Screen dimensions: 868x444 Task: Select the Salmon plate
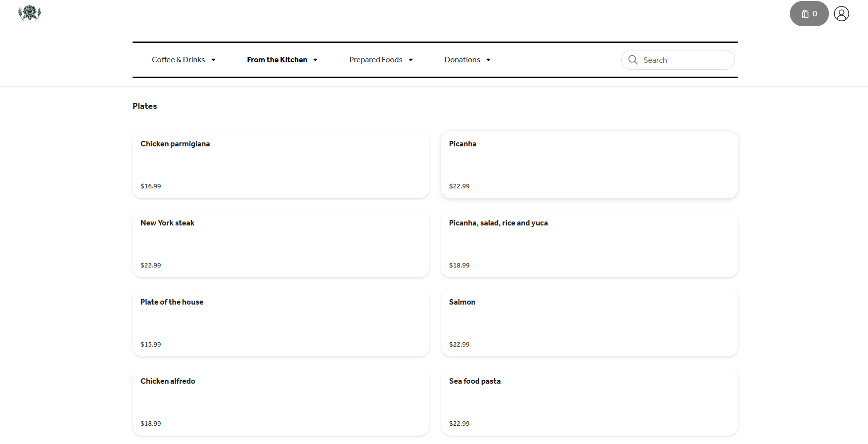pos(589,323)
